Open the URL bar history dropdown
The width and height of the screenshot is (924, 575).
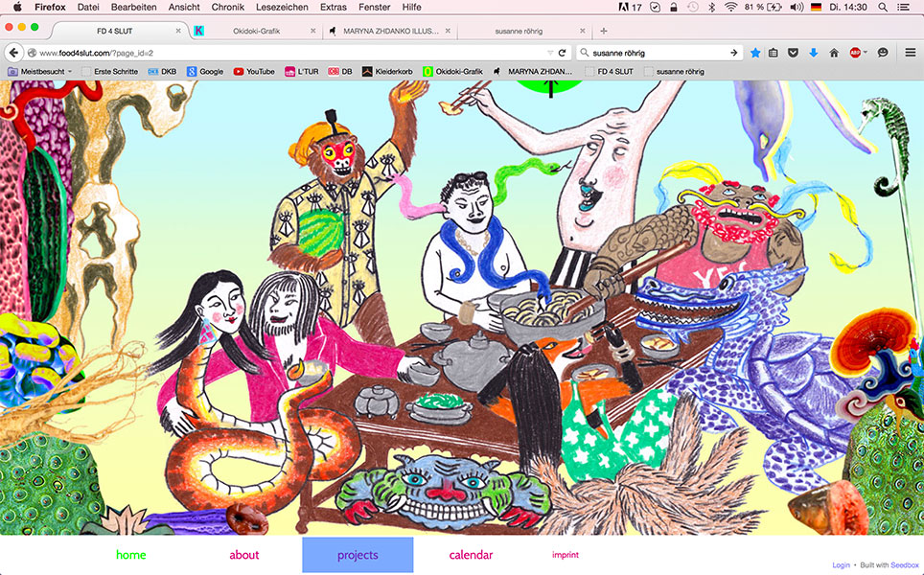(x=549, y=53)
